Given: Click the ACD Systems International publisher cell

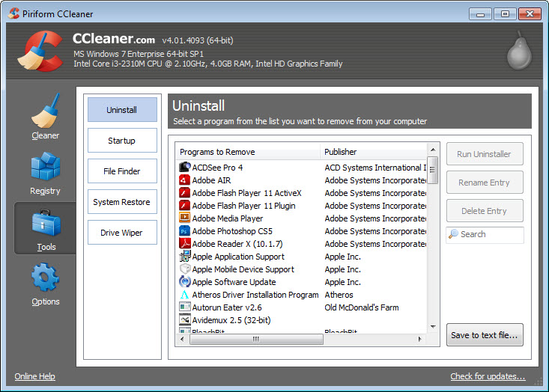Looking at the screenshot, I should click(x=375, y=168).
